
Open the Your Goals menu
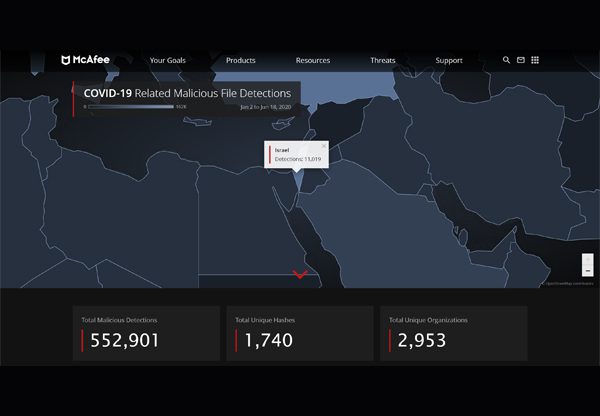click(166, 60)
